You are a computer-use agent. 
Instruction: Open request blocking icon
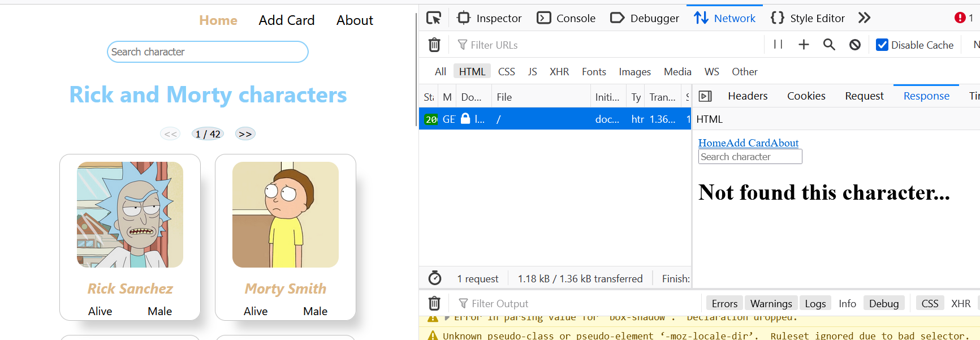pos(855,45)
